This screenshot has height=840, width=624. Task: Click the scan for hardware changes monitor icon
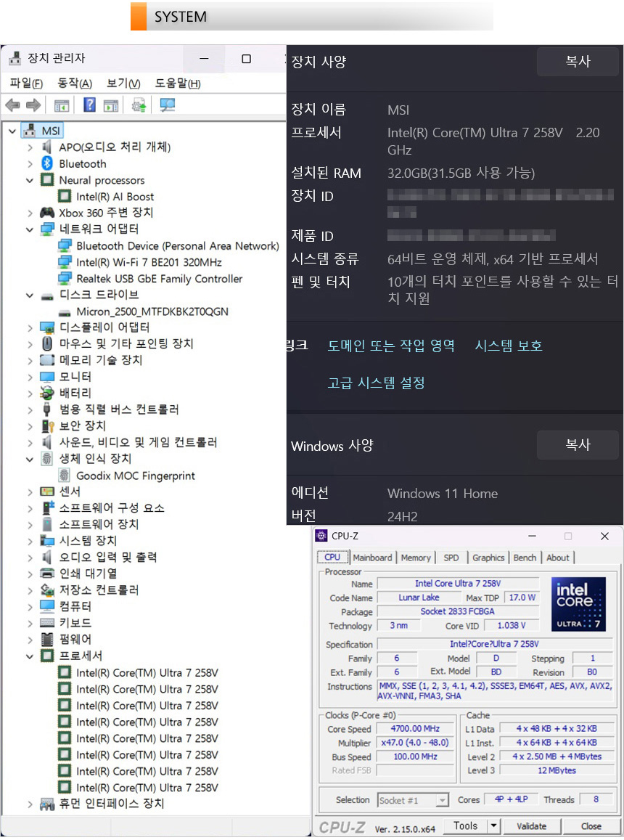[x=168, y=106]
